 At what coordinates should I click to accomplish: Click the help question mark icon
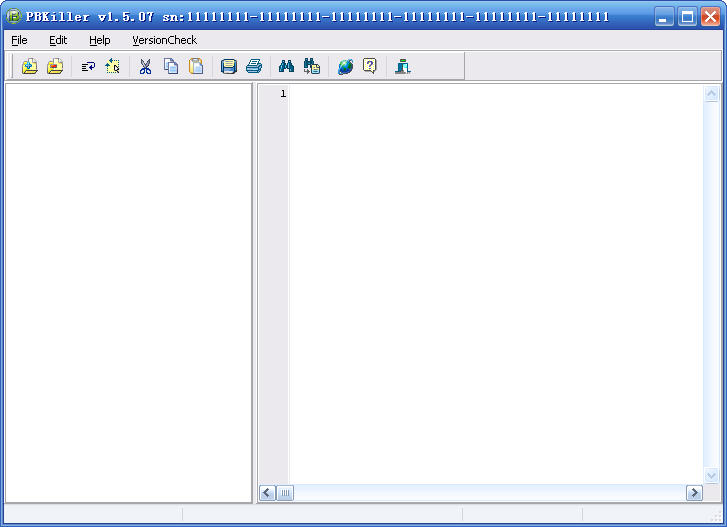370,66
